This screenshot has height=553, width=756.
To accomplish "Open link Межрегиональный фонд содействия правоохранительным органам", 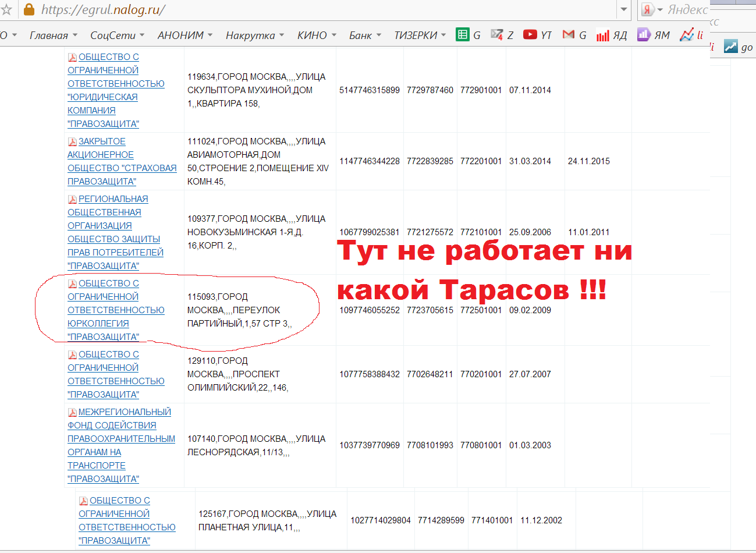I will click(121, 445).
